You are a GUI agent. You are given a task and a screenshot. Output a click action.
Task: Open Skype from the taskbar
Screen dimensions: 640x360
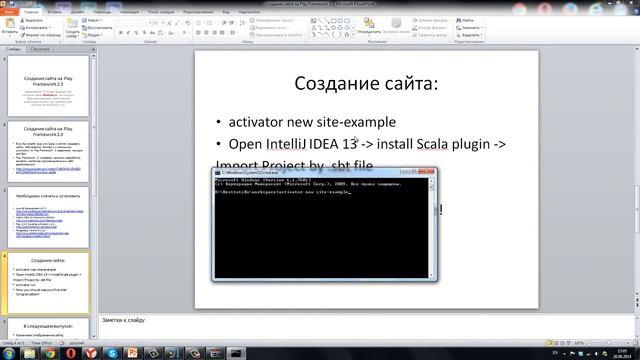[112, 353]
